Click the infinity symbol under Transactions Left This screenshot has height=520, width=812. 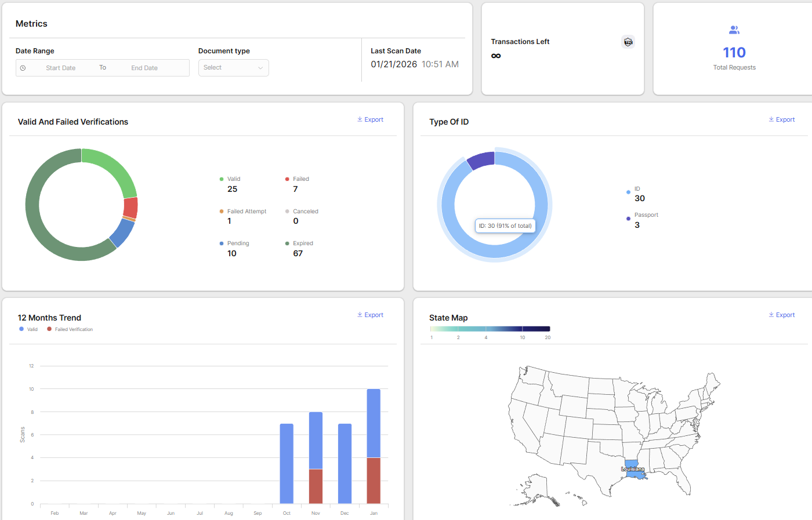496,56
